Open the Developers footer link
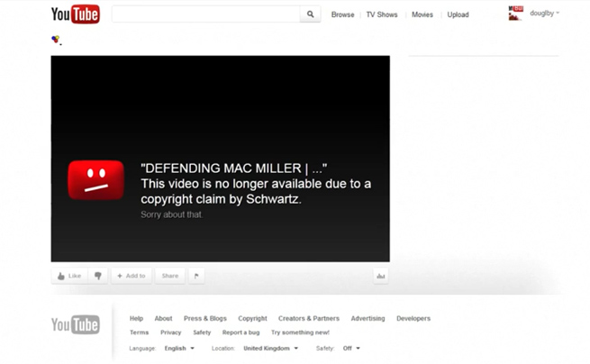 click(413, 318)
